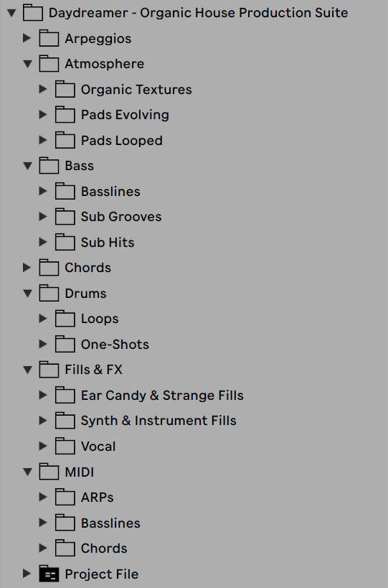
Task: Click the Arpeggios folder icon
Action: (49, 38)
